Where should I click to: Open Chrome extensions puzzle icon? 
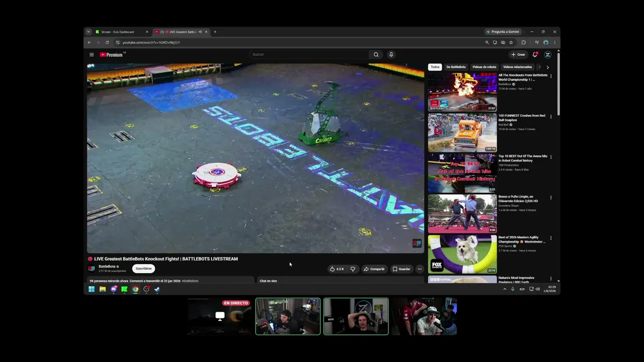(524, 42)
